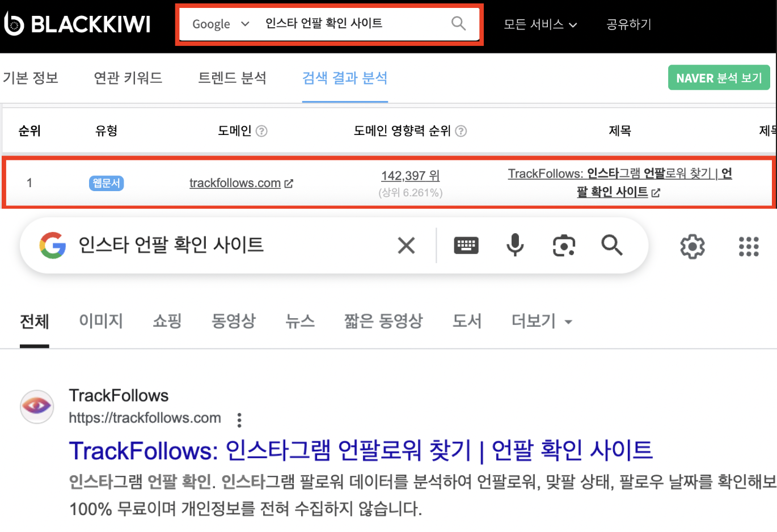Screen dimensions: 777x532
Task: Open the trackfollows.com domain link
Action: click(235, 183)
